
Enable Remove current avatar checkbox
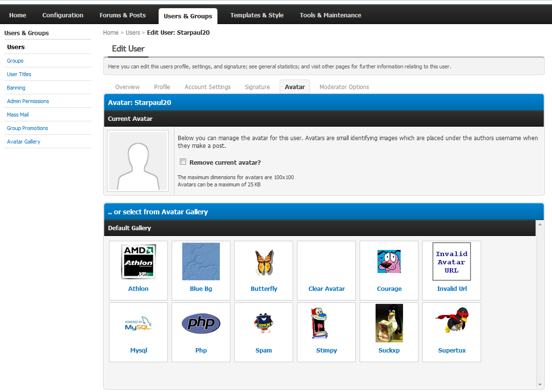[183, 162]
